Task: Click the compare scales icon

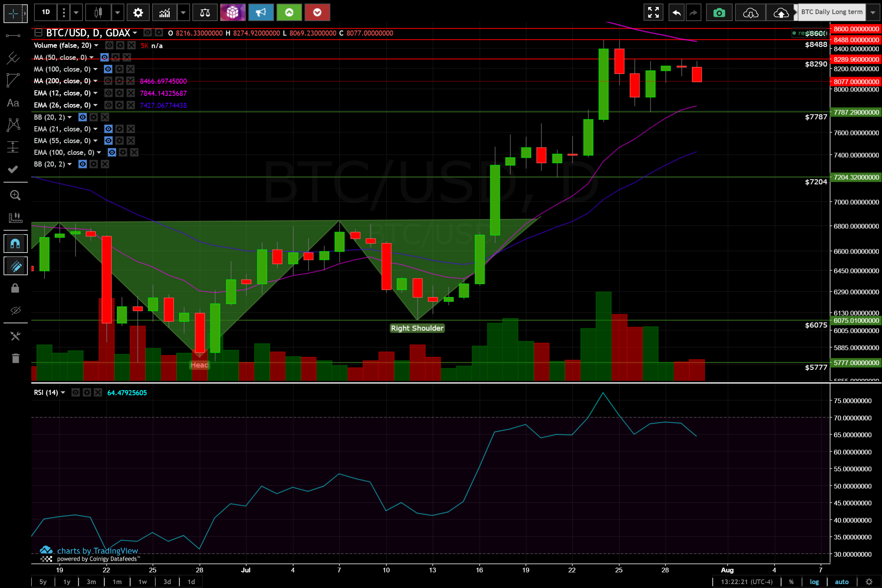Action: 205,13
